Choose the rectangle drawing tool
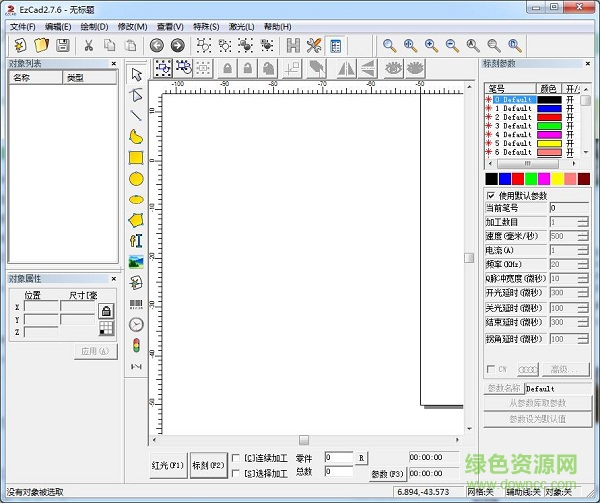600x503 pixels. click(x=136, y=157)
